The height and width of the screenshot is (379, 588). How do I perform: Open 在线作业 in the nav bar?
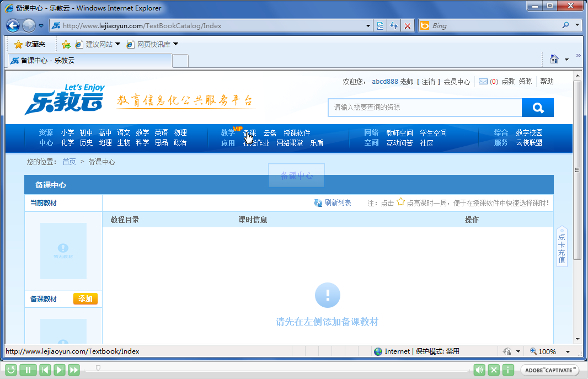tap(256, 143)
